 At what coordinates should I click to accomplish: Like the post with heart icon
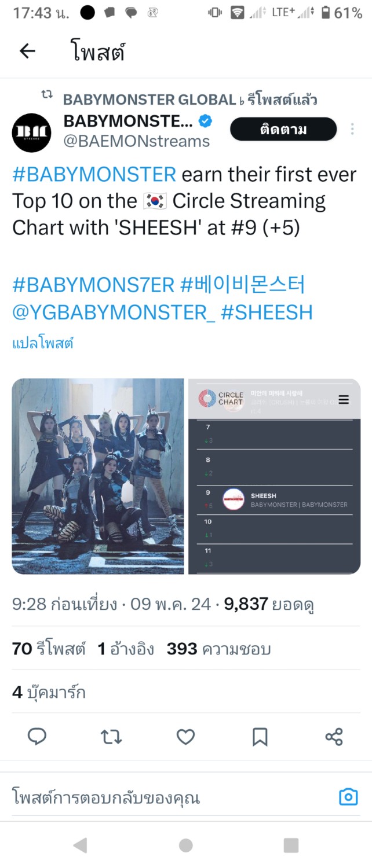point(185,736)
